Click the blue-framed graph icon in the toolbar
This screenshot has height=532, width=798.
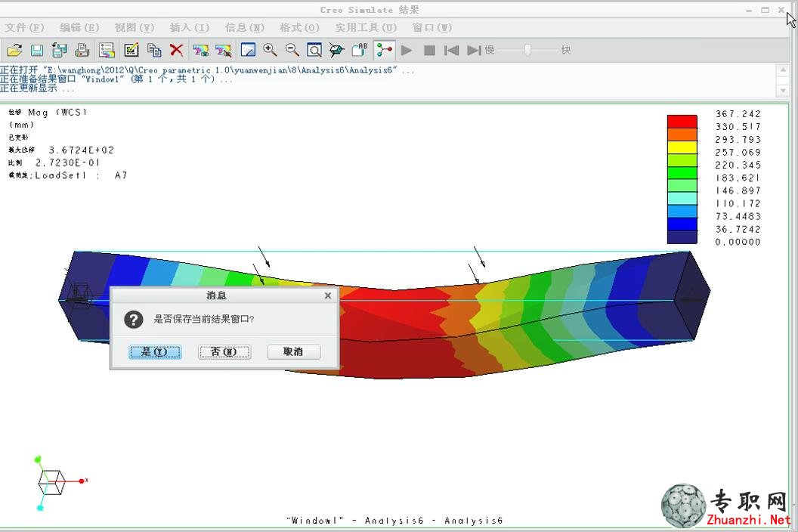248,50
